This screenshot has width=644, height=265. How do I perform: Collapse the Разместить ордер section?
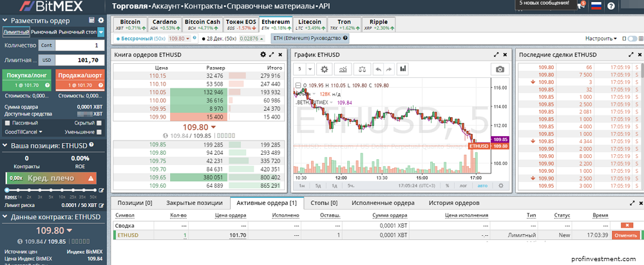(x=5, y=20)
